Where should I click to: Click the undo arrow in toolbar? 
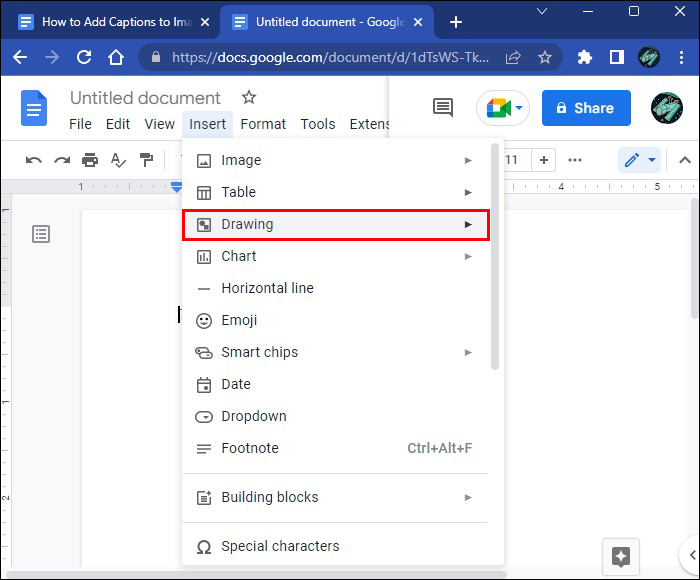(x=34, y=160)
